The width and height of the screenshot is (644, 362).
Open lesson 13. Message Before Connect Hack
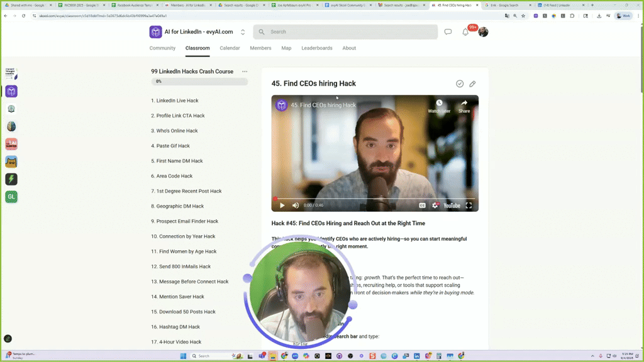click(x=190, y=282)
